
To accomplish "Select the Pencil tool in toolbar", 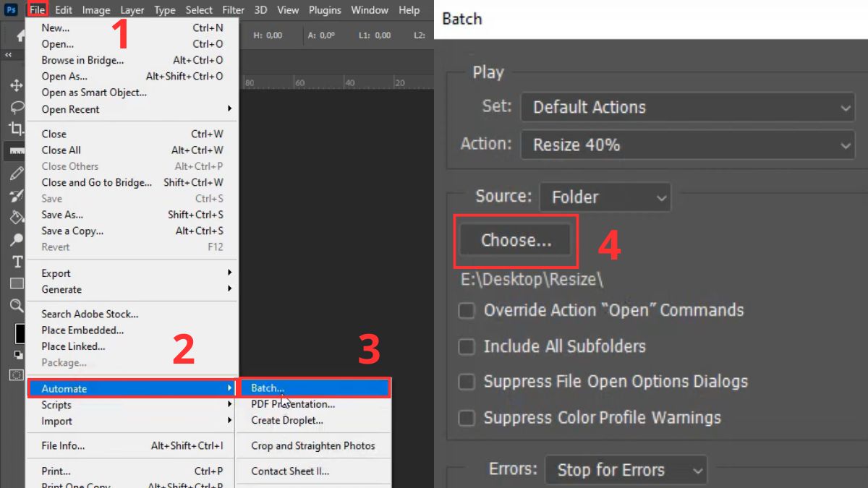I will coord(16,174).
